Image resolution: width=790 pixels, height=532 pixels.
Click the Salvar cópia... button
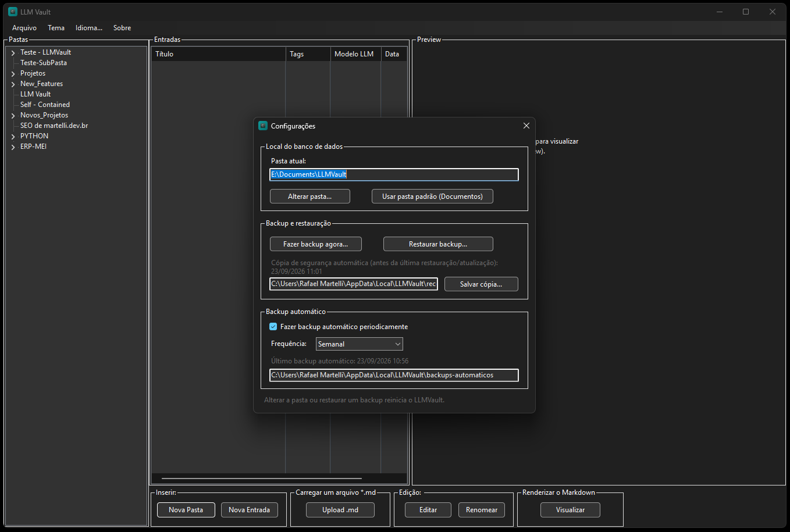point(481,284)
